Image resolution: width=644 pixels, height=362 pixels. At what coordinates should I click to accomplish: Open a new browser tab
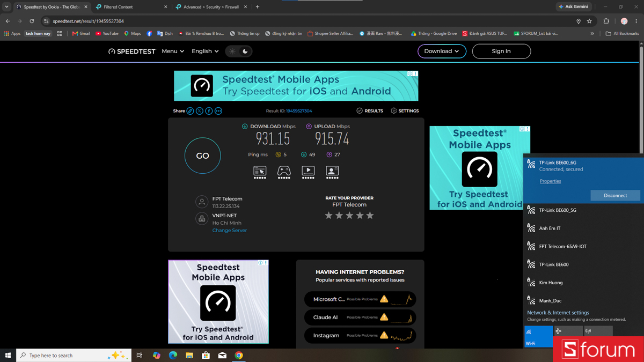pyautogui.click(x=258, y=7)
